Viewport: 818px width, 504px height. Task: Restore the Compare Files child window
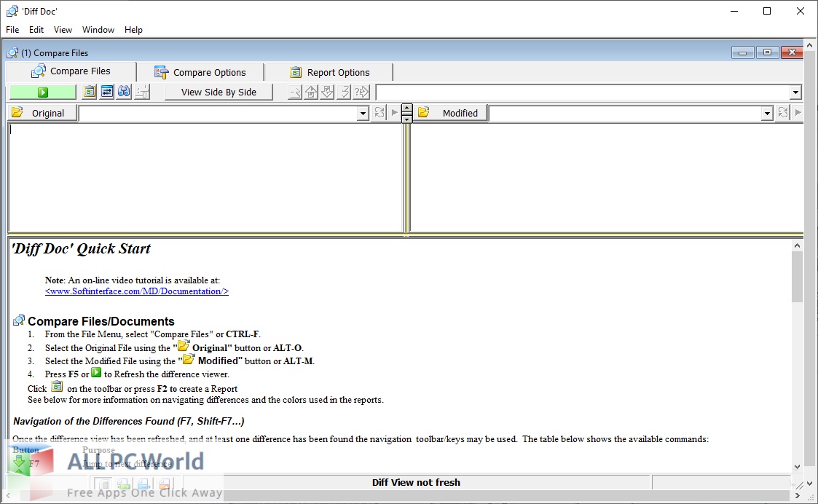(767, 52)
